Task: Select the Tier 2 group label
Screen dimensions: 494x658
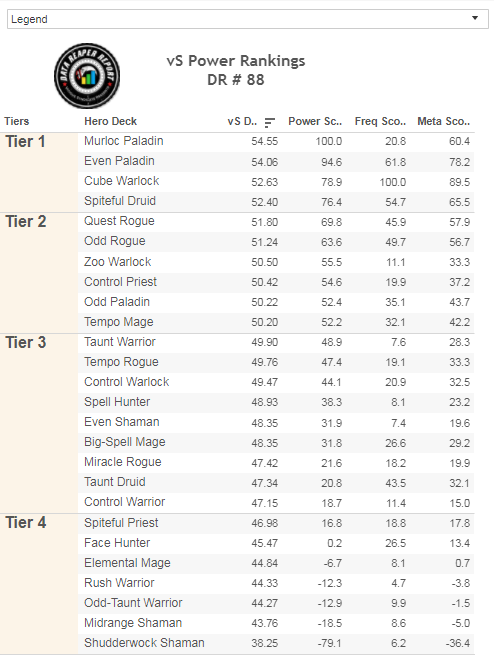Action: coord(26,222)
